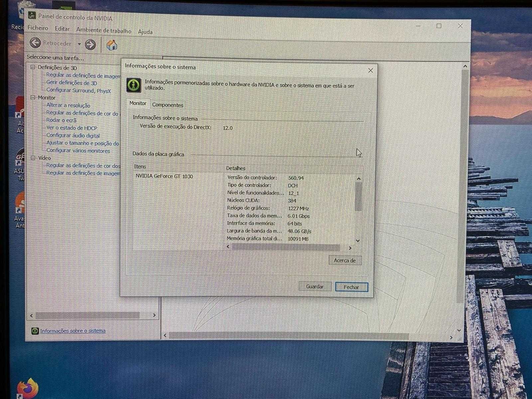Click the Retroceder back arrow icon
The height and width of the screenshot is (399, 532).
click(35, 43)
